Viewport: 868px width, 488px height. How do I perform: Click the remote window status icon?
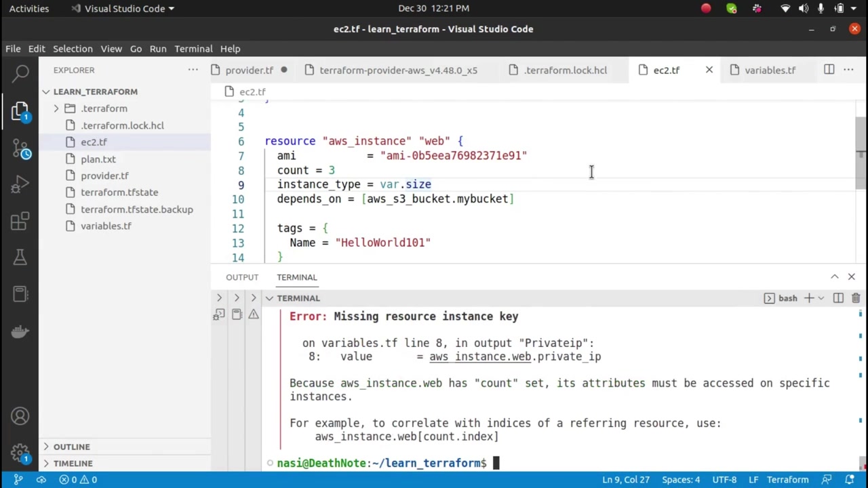18,480
